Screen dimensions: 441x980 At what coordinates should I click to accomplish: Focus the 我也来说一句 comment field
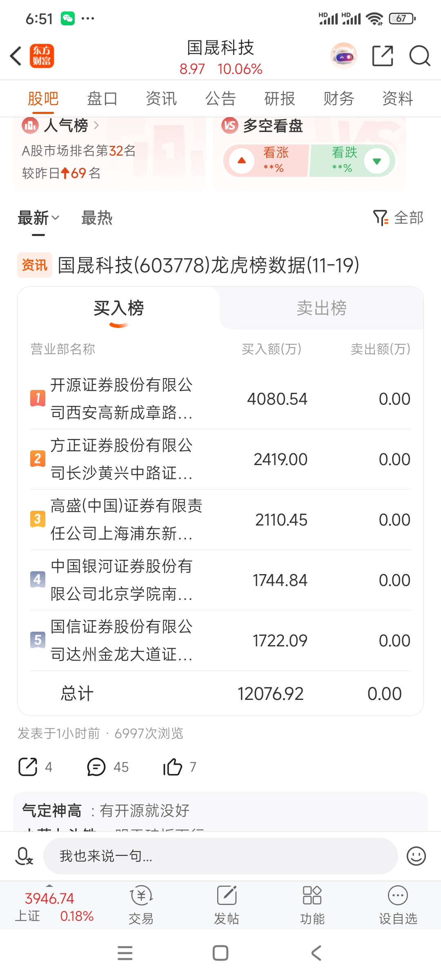pyautogui.click(x=220, y=856)
